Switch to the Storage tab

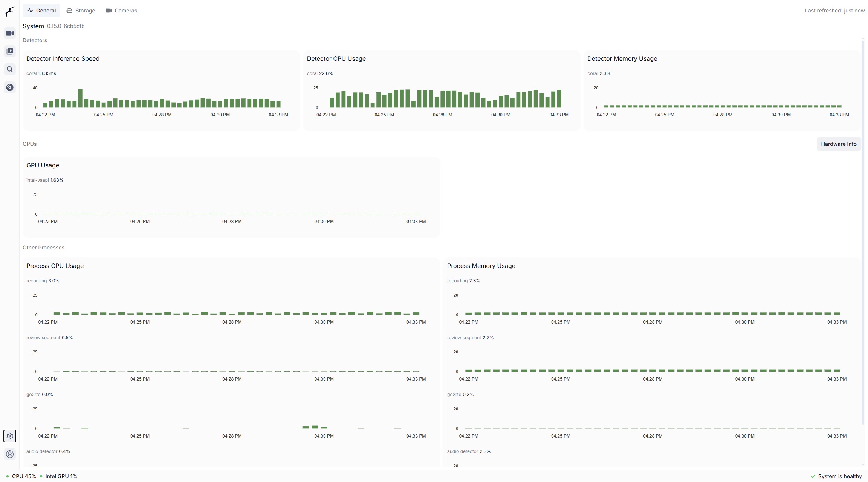coord(81,11)
